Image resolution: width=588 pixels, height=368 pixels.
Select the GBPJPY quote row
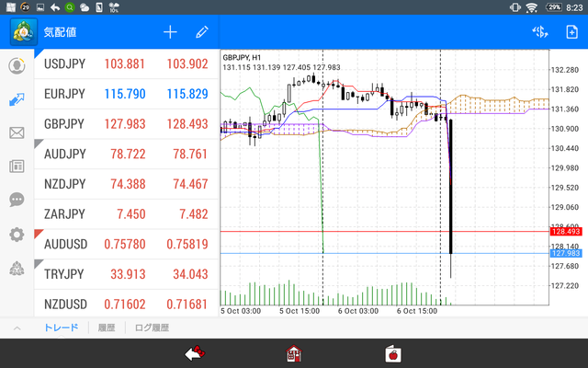[x=127, y=124]
